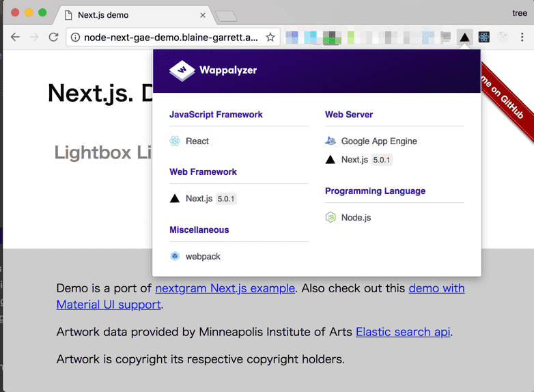The image size is (534, 392).
Task: Open the Elastic search api link
Action: 403,332
